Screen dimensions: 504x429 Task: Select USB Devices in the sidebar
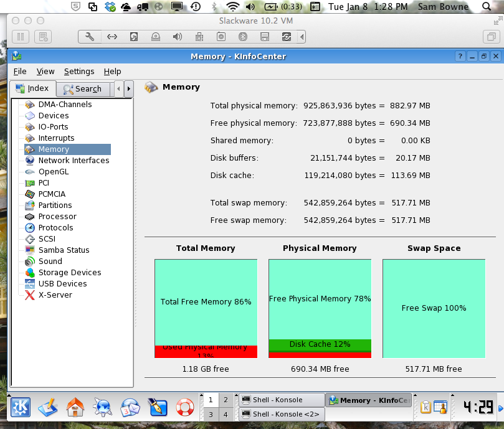coord(62,284)
